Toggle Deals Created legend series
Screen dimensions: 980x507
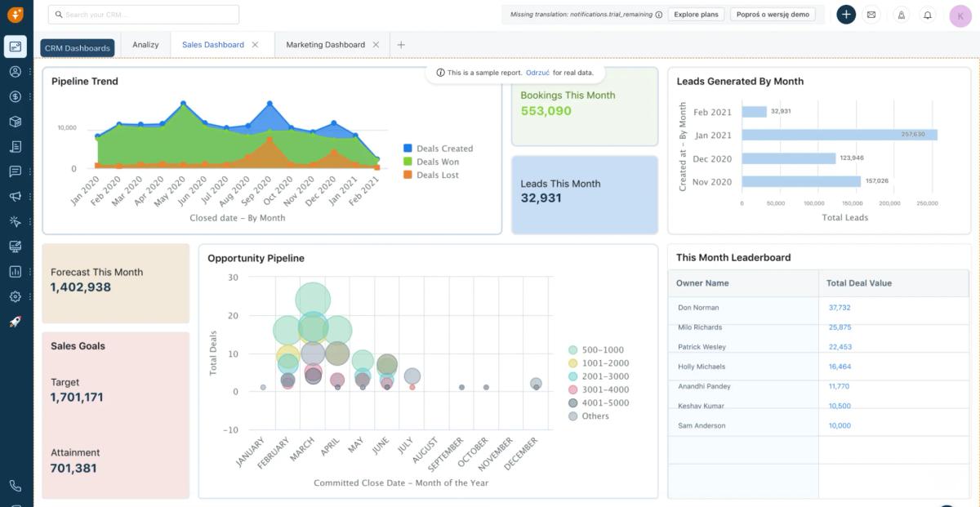click(439, 149)
